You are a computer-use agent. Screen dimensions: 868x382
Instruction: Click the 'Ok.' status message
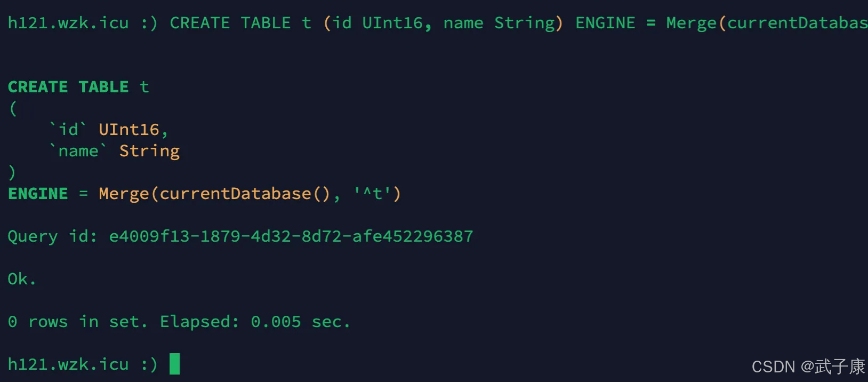(x=22, y=279)
